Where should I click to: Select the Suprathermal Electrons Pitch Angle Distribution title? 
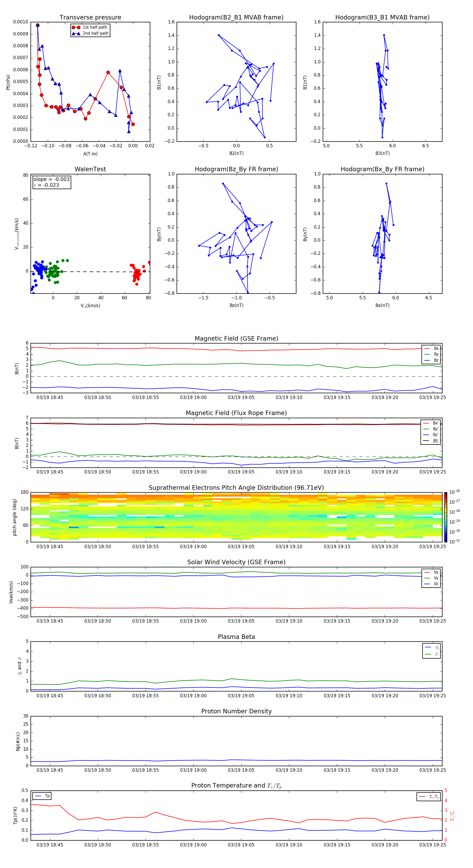click(236, 488)
